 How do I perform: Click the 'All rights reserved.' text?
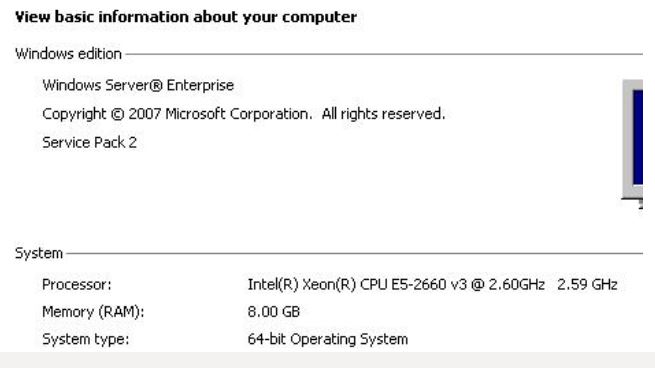383,114
